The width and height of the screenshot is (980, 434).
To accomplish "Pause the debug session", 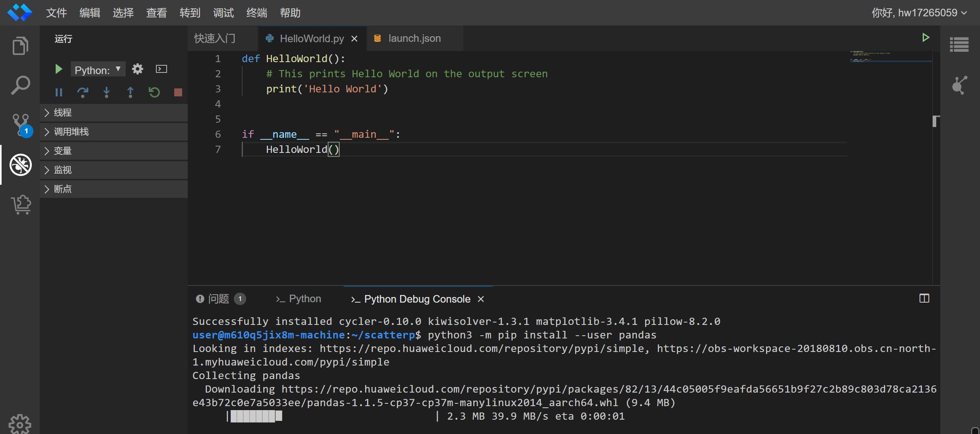I will tap(58, 92).
